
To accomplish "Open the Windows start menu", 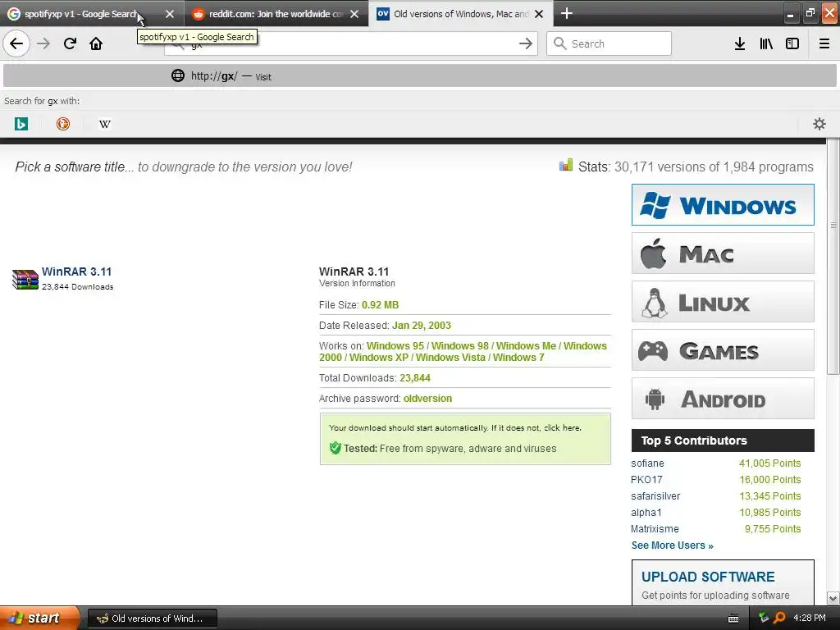I will coord(39,618).
